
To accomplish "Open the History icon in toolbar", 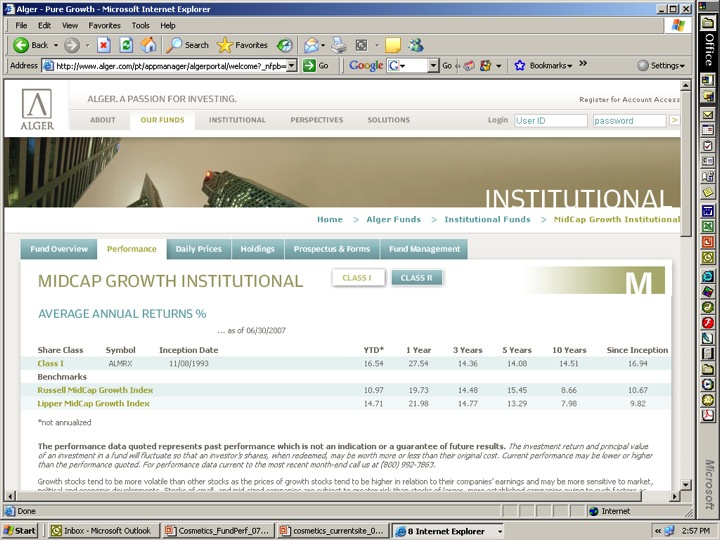I will 284,45.
